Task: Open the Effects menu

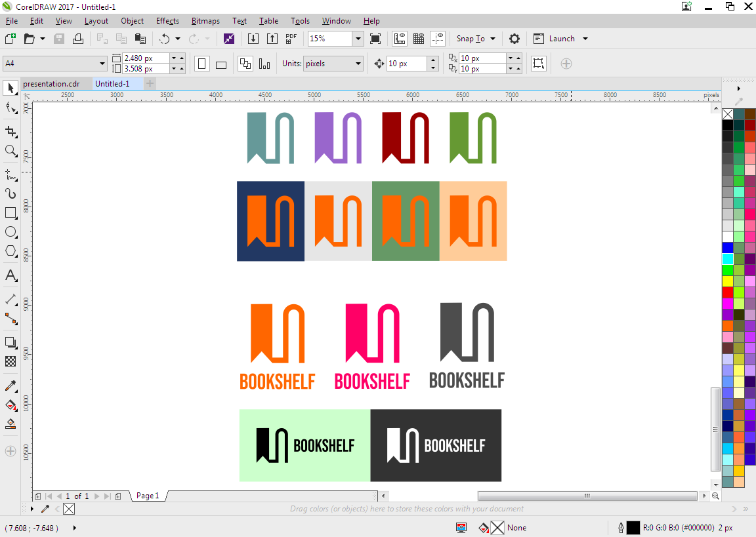Action: (167, 21)
